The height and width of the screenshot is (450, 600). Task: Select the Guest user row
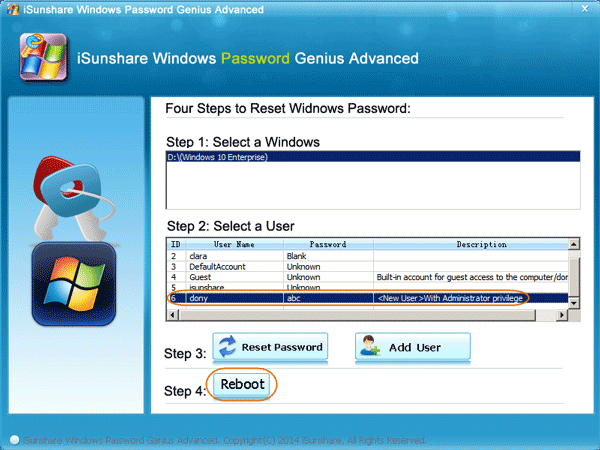tap(367, 277)
